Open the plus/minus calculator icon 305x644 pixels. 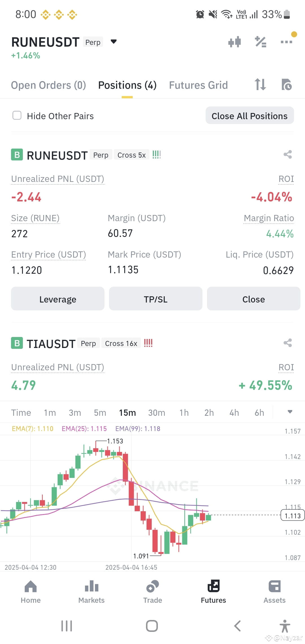[x=260, y=42]
